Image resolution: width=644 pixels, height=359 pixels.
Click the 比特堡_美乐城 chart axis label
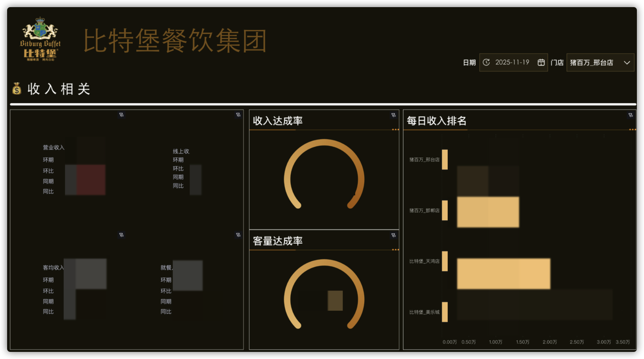point(424,312)
